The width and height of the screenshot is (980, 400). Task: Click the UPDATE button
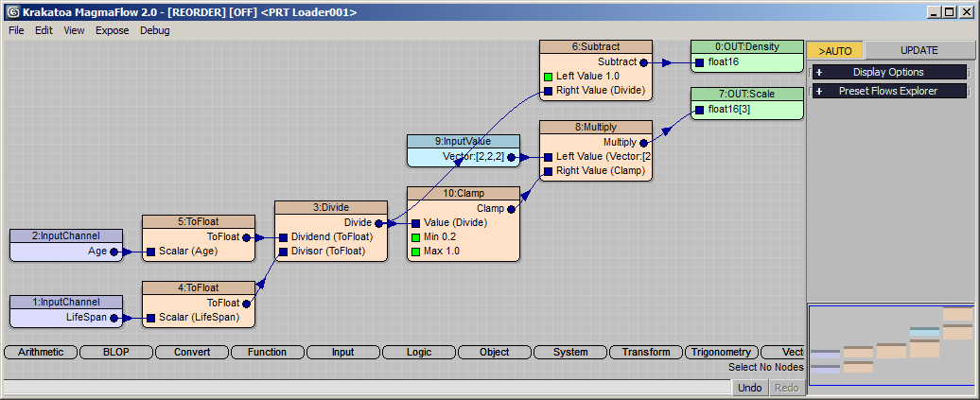[919, 51]
